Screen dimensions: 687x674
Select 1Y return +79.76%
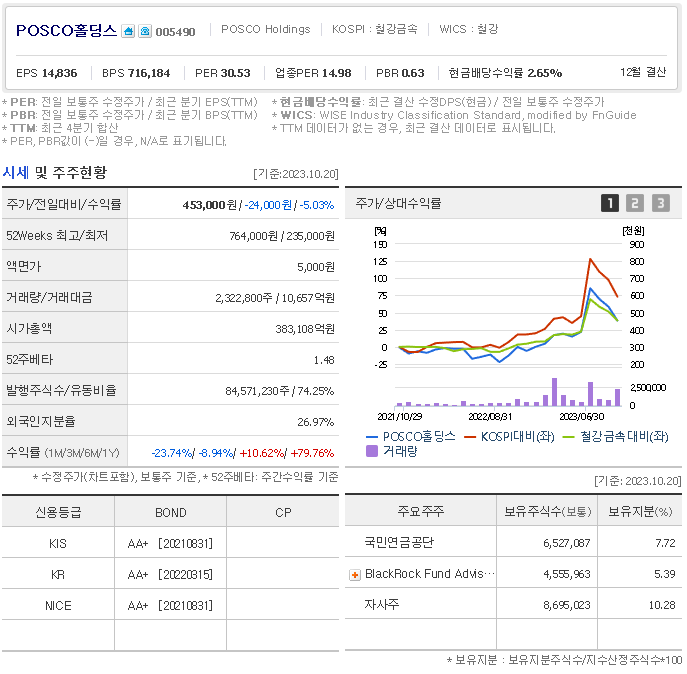coord(312,453)
